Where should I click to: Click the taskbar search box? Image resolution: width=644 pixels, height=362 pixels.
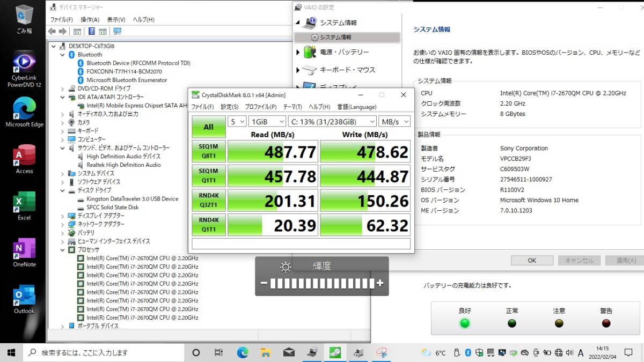pyautogui.click(x=103, y=352)
